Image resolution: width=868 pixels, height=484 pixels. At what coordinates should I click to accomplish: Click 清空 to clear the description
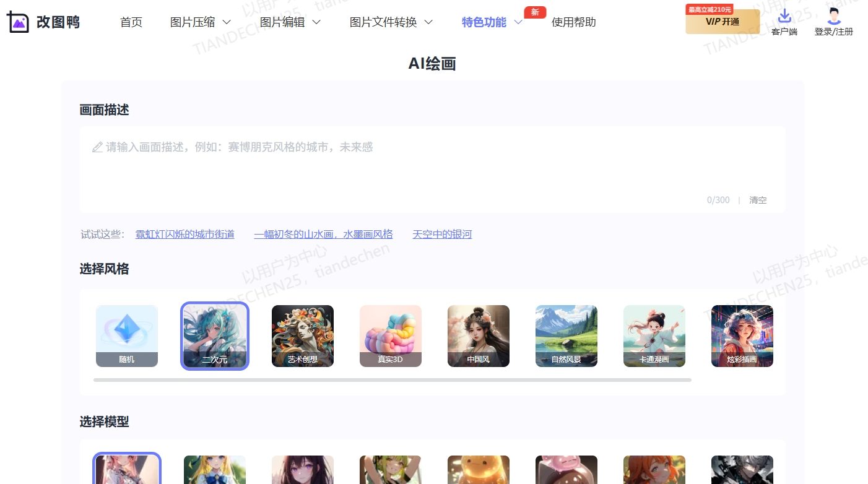(758, 200)
